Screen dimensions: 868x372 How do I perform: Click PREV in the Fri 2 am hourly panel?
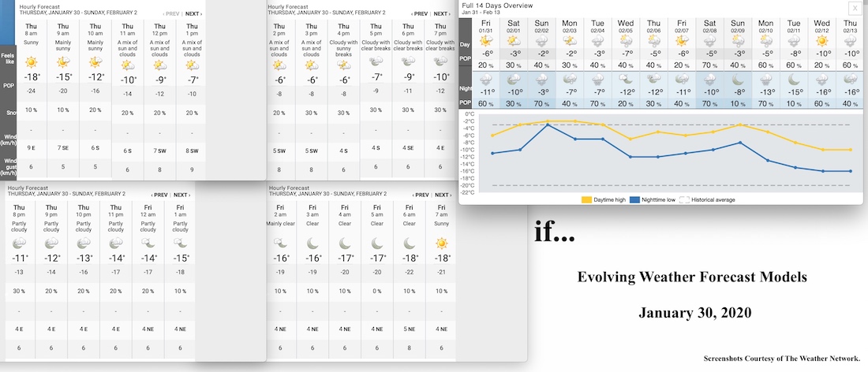[x=420, y=195]
